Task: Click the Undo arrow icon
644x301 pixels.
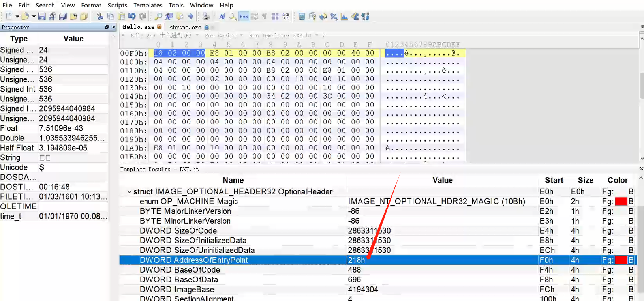Action: (x=132, y=16)
